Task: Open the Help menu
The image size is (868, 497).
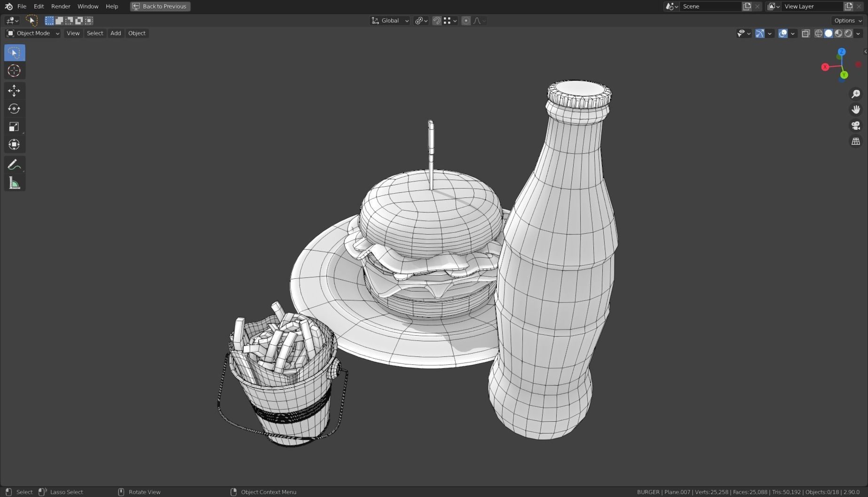Action: tap(112, 6)
